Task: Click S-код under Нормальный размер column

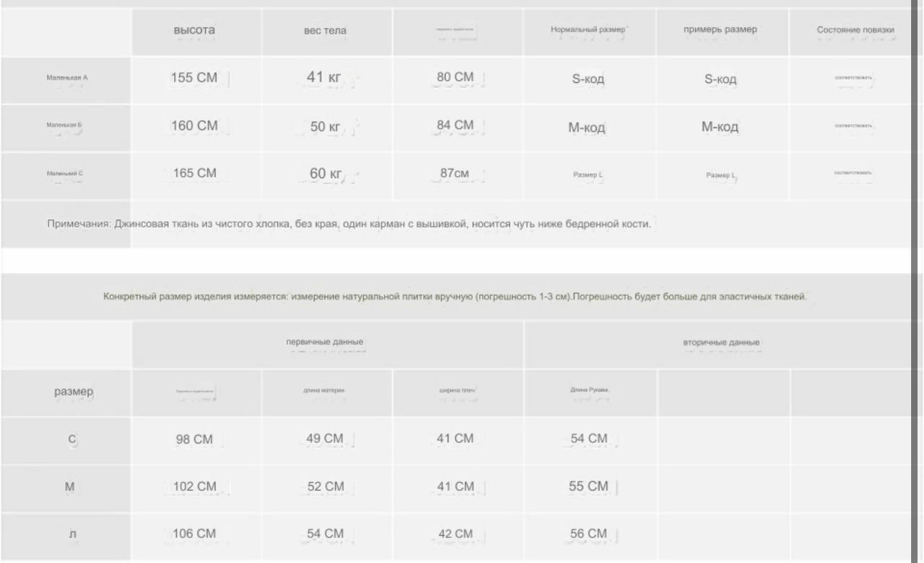Action: tap(589, 79)
